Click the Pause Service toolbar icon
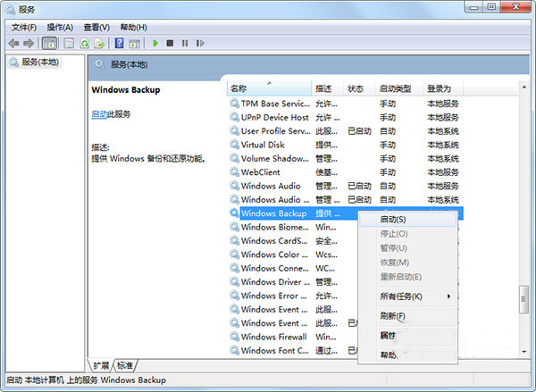Viewport: 536px width, 392px height. [x=185, y=43]
